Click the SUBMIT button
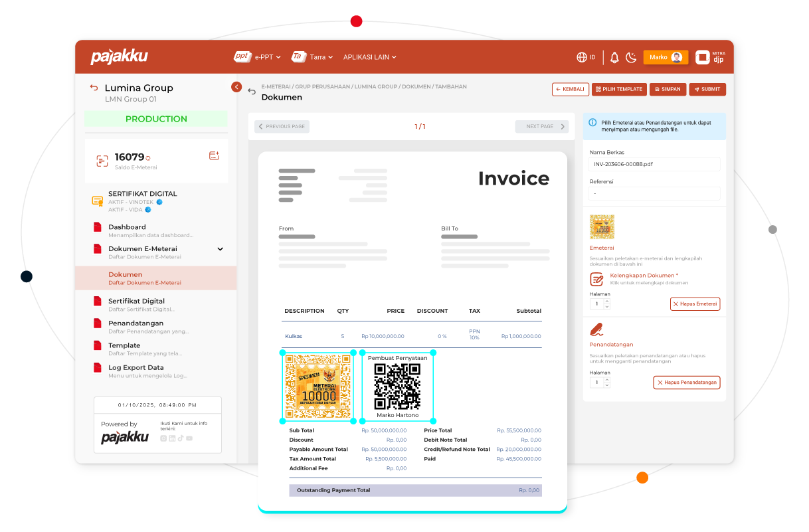Screen dimensions: 809x532 pos(707,89)
